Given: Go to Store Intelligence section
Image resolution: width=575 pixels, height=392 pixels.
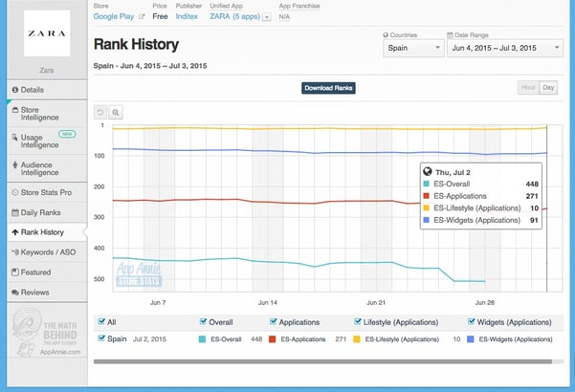Looking at the screenshot, I should click(x=42, y=115).
